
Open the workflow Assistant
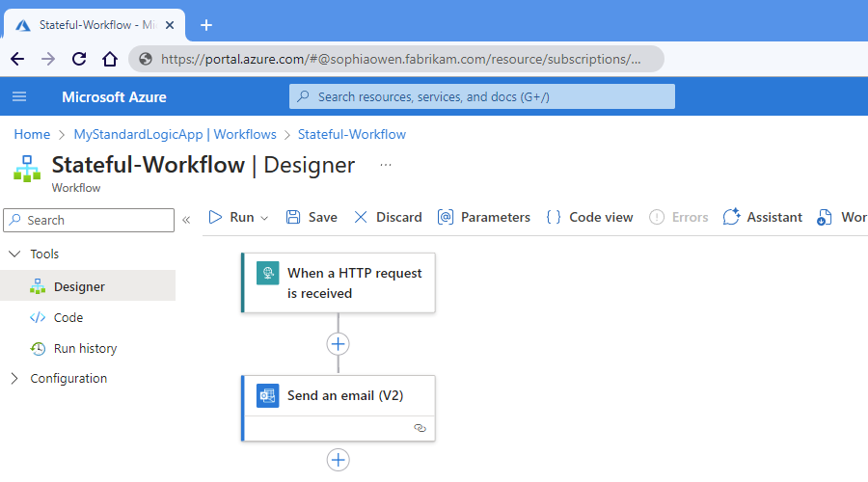pyautogui.click(x=762, y=218)
